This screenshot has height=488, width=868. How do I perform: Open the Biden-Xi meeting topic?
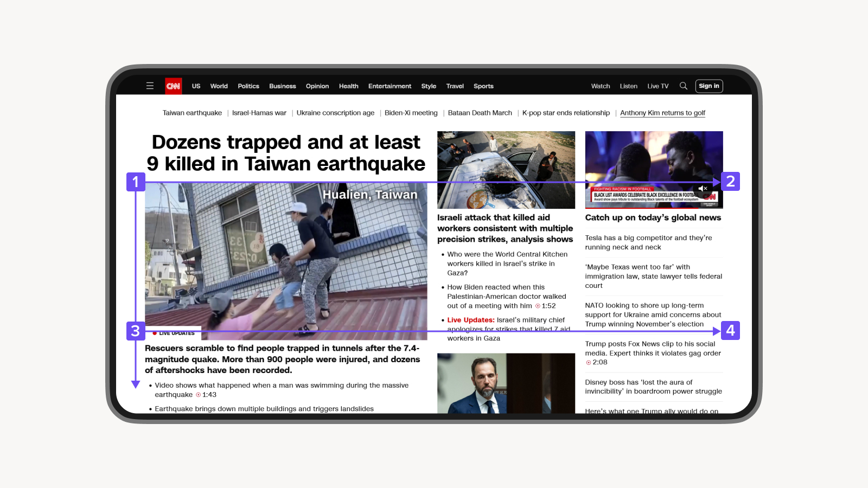click(x=411, y=113)
